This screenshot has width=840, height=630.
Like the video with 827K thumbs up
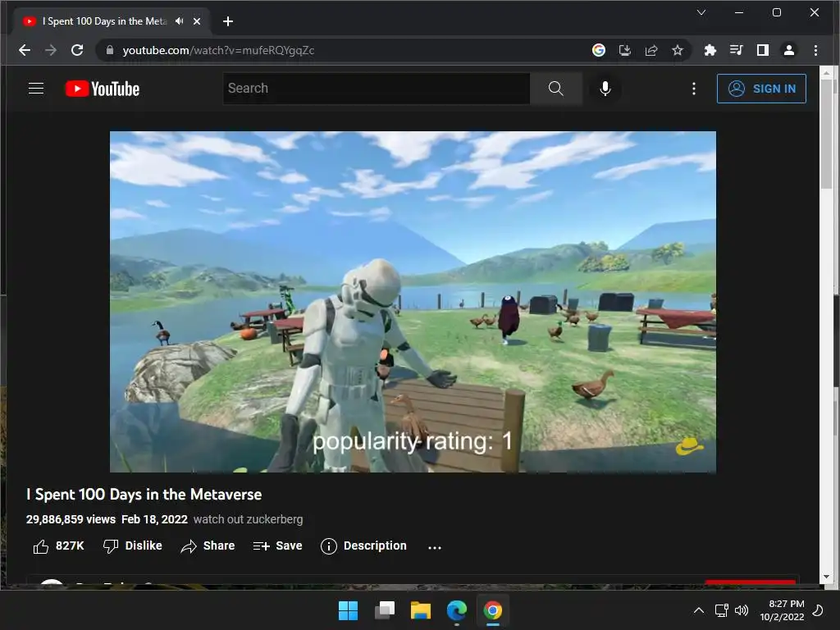[x=58, y=546]
